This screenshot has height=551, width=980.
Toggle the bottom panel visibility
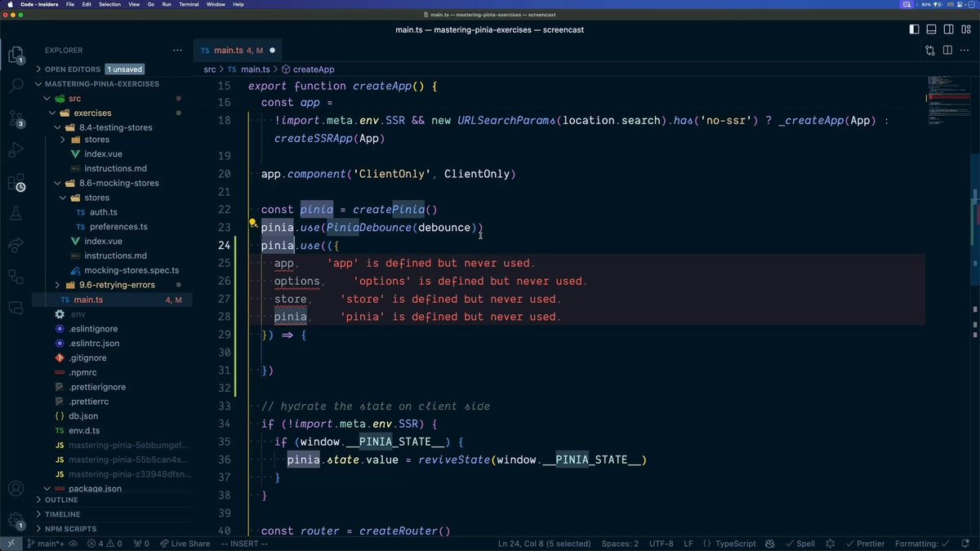931,29
